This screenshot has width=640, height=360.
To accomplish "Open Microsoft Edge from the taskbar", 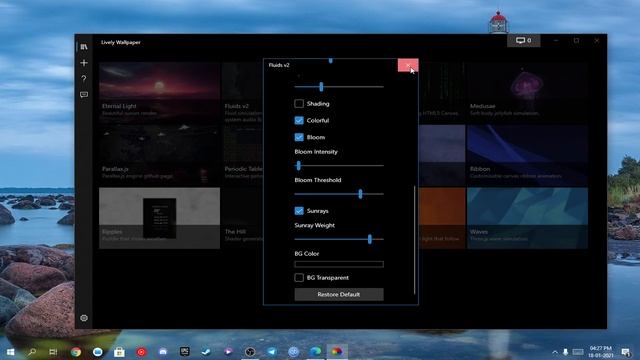I will pyautogui.click(x=315, y=351).
